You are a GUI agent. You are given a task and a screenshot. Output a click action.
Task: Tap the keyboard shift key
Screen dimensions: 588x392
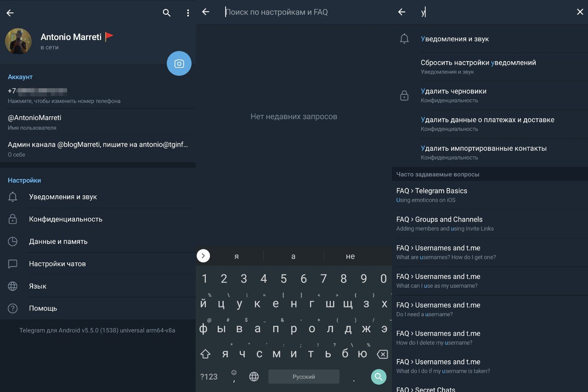click(x=205, y=354)
